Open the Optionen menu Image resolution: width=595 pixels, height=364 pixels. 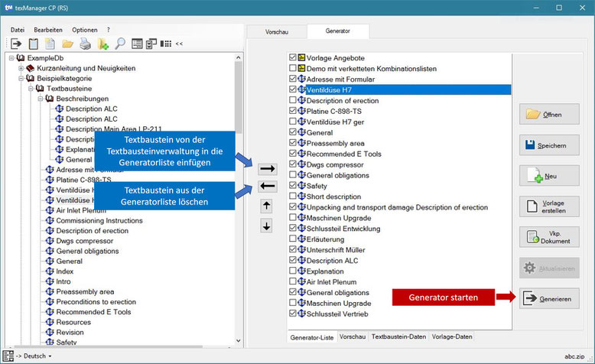coord(85,30)
